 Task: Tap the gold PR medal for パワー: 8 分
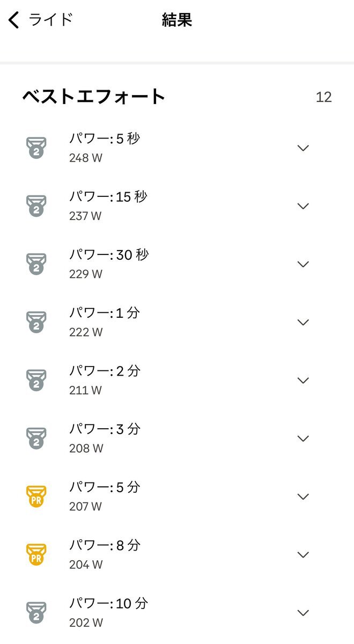click(36, 554)
